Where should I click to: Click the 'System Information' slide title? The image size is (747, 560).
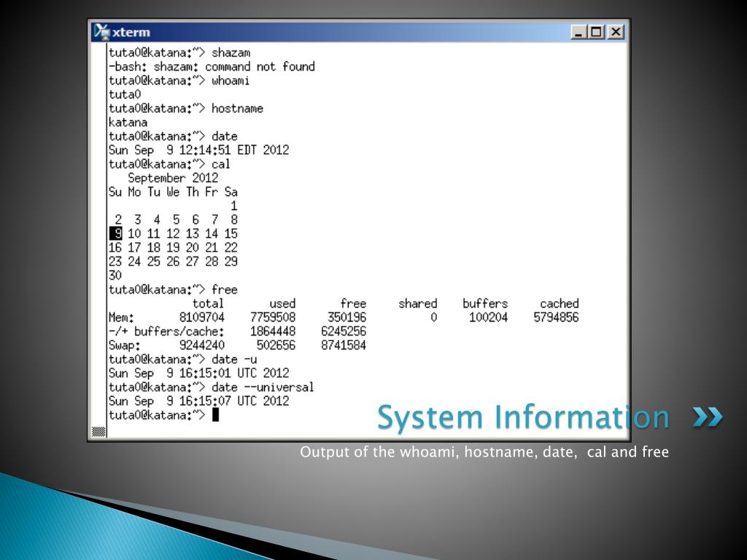(x=523, y=417)
